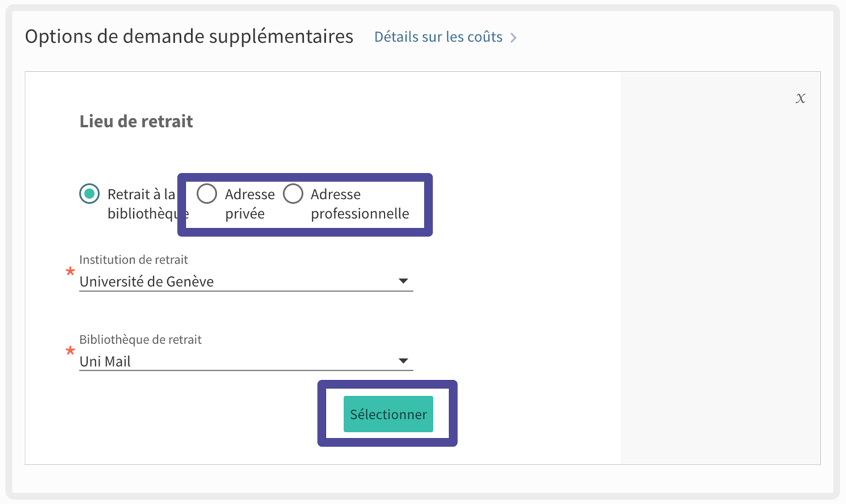Click the red asterisk beside Institution de retrait
Screen dimensions: 846x504
click(x=70, y=272)
